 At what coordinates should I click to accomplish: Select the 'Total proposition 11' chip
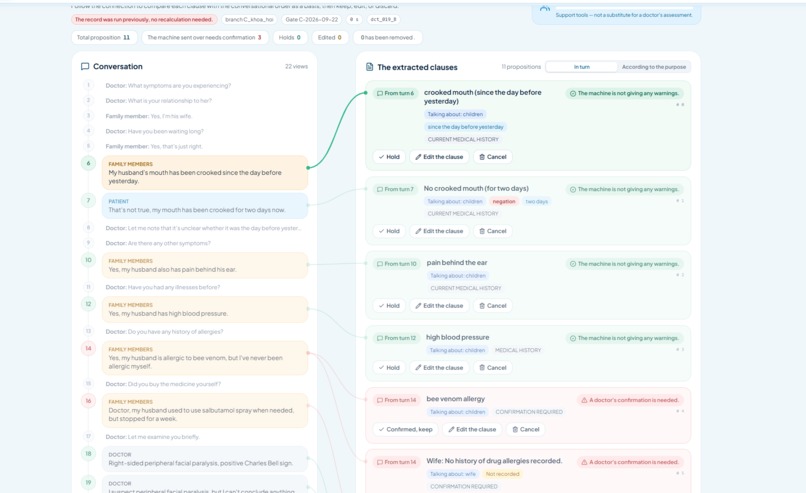tap(103, 38)
